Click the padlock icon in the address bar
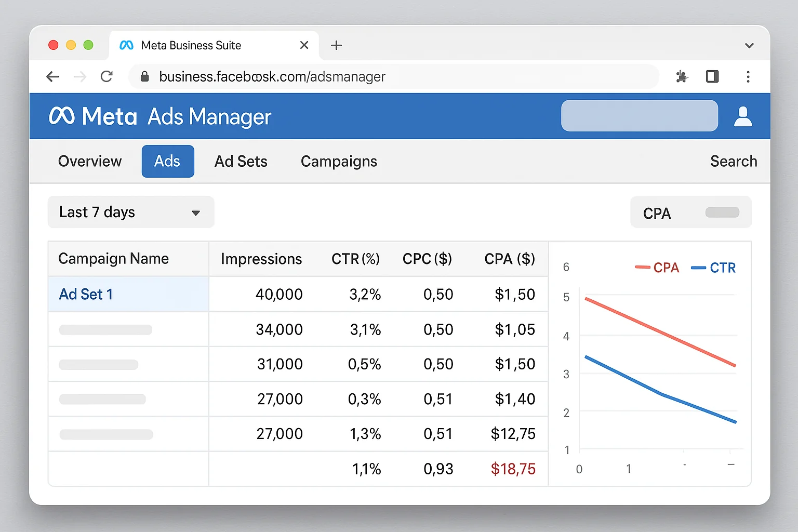Viewport: 798px width, 532px height. pos(144,76)
